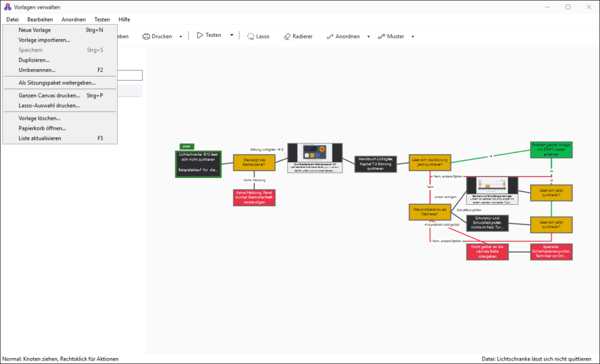
Task: Choose Duplizieren... from Datei menu
Action: (x=60, y=60)
